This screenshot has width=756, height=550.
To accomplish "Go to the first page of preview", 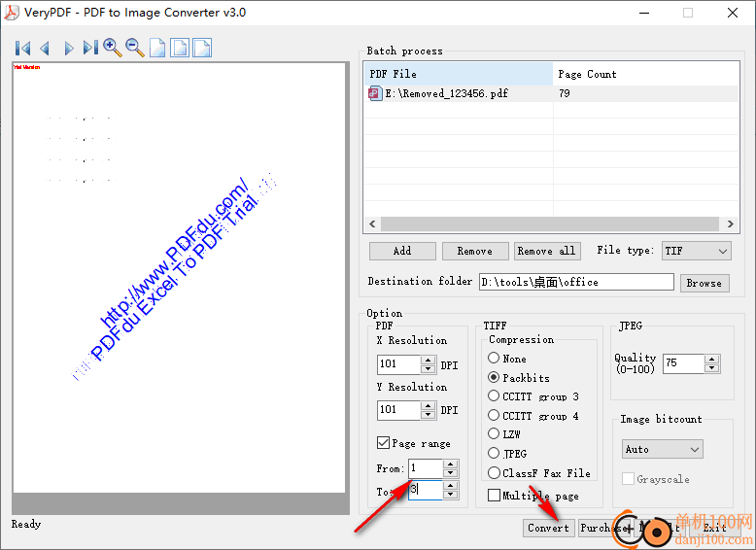I will click(23, 48).
